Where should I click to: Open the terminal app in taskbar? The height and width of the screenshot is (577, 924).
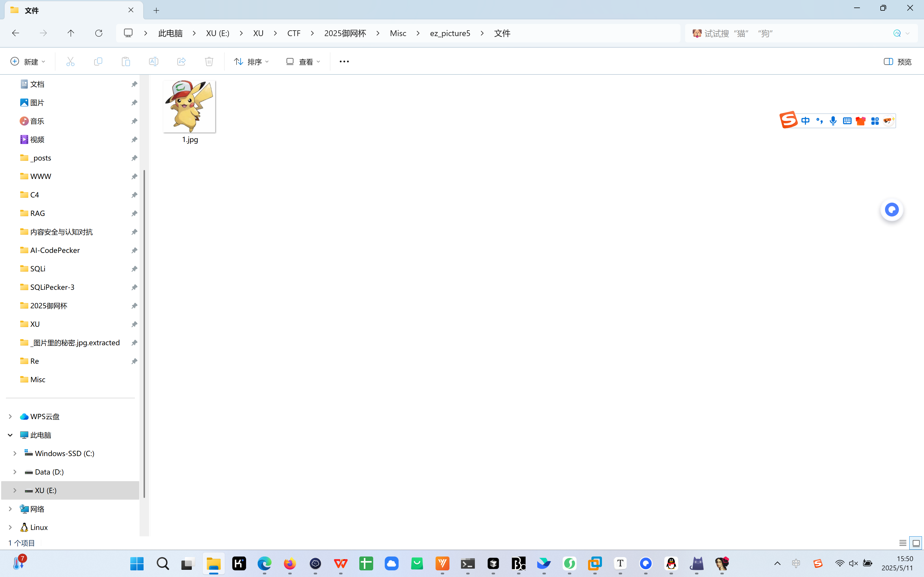point(468,564)
